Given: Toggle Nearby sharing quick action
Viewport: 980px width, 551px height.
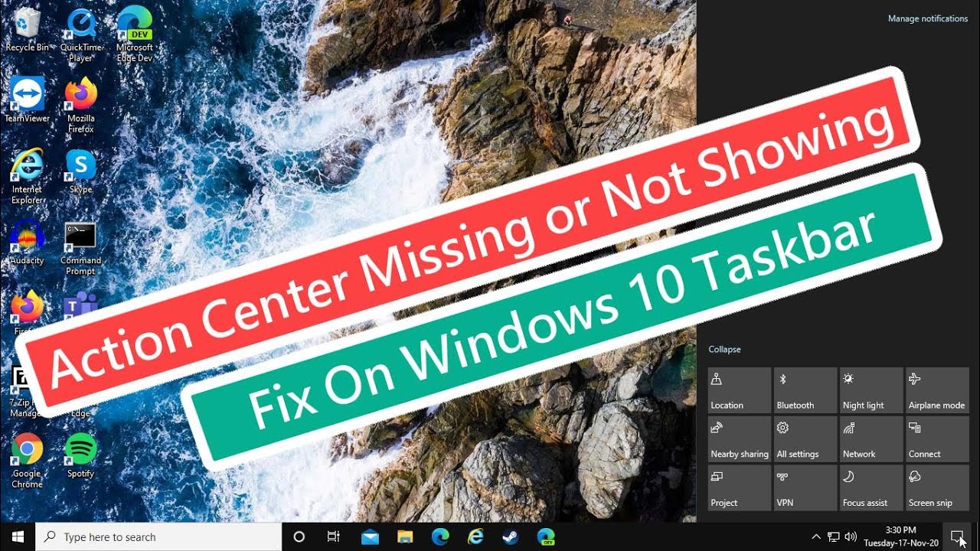Looking at the screenshot, I should [740, 439].
